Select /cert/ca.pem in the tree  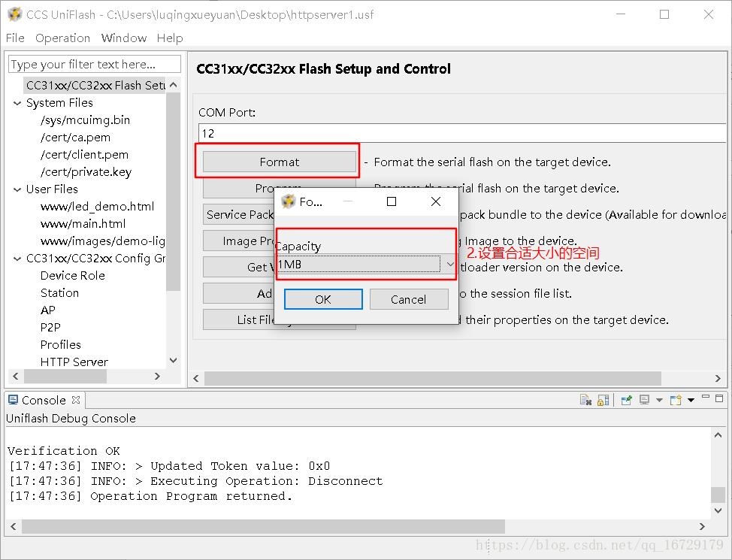[76, 138]
